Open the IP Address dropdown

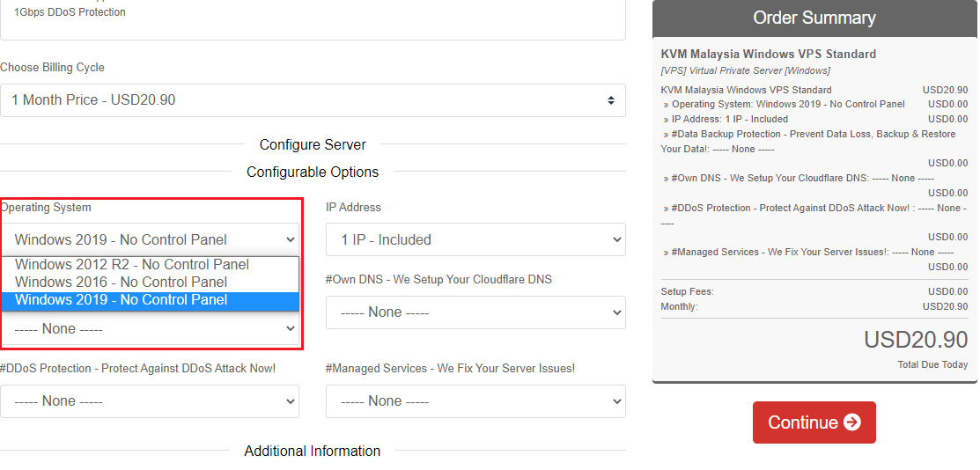475,239
